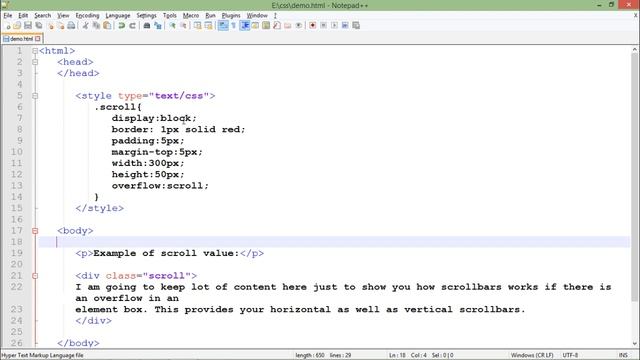Click the length and lines status entry
640x360 pixels.
323,355
